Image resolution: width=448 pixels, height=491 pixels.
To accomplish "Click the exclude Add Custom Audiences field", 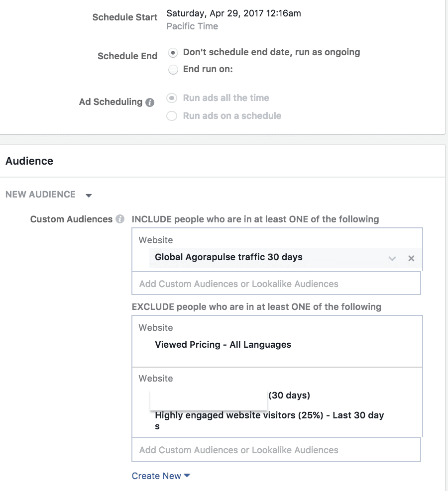I will pos(276,450).
